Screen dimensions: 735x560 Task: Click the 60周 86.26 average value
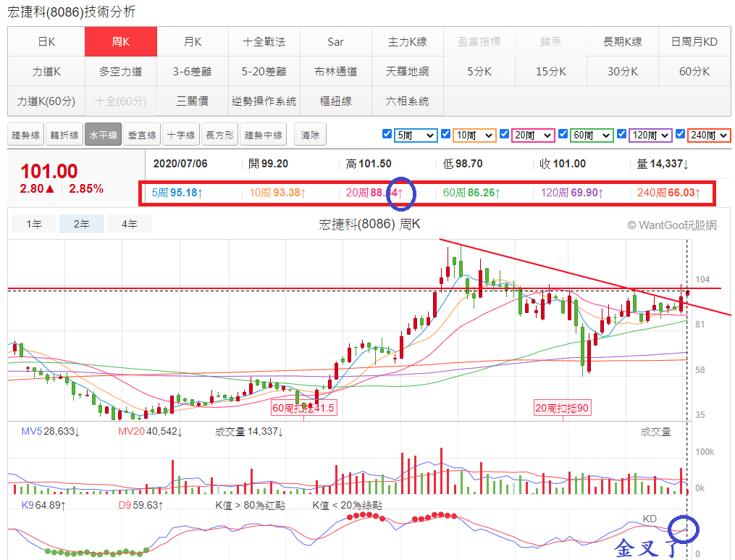pos(471,193)
